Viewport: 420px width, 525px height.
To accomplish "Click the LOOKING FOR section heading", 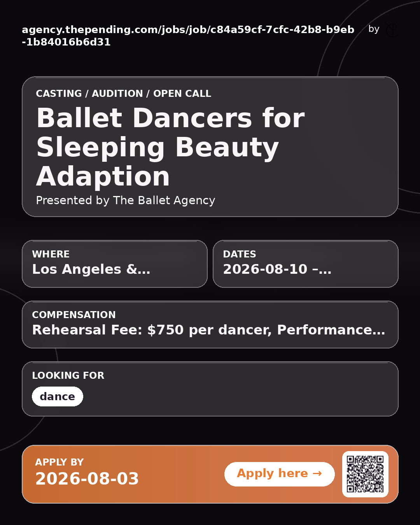I will click(68, 376).
